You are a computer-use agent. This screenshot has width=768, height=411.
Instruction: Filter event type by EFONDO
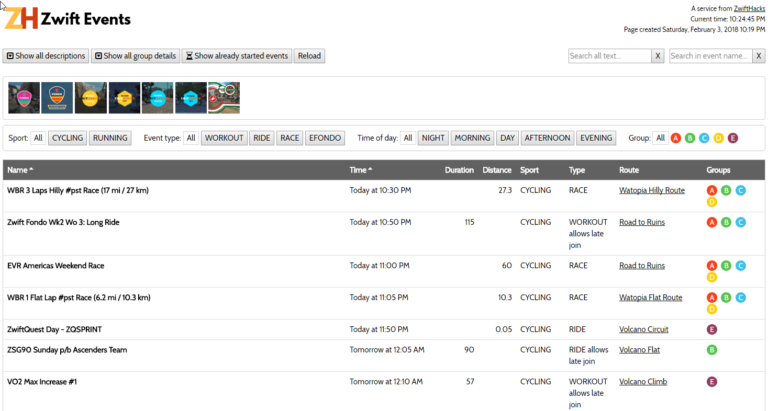325,138
